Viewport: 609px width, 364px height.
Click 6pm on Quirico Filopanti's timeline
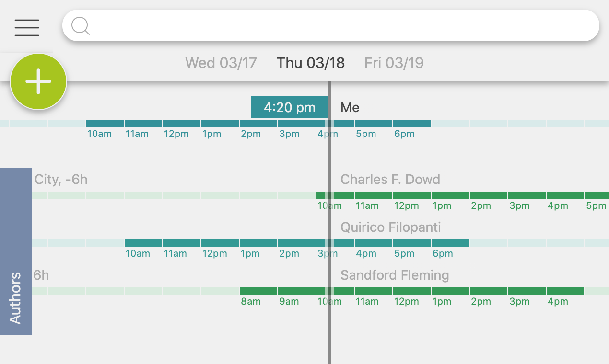coord(450,243)
